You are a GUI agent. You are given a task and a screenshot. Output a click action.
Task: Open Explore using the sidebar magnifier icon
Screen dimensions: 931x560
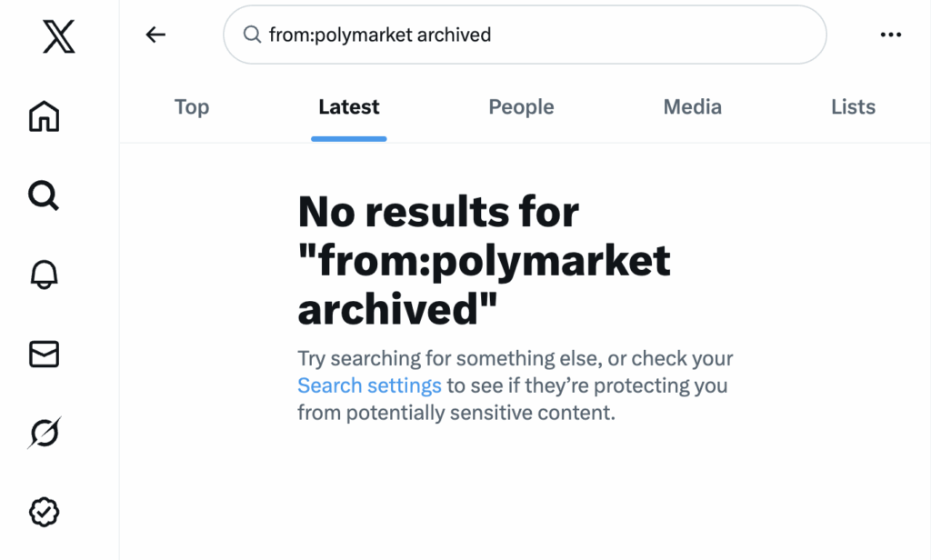(44, 195)
